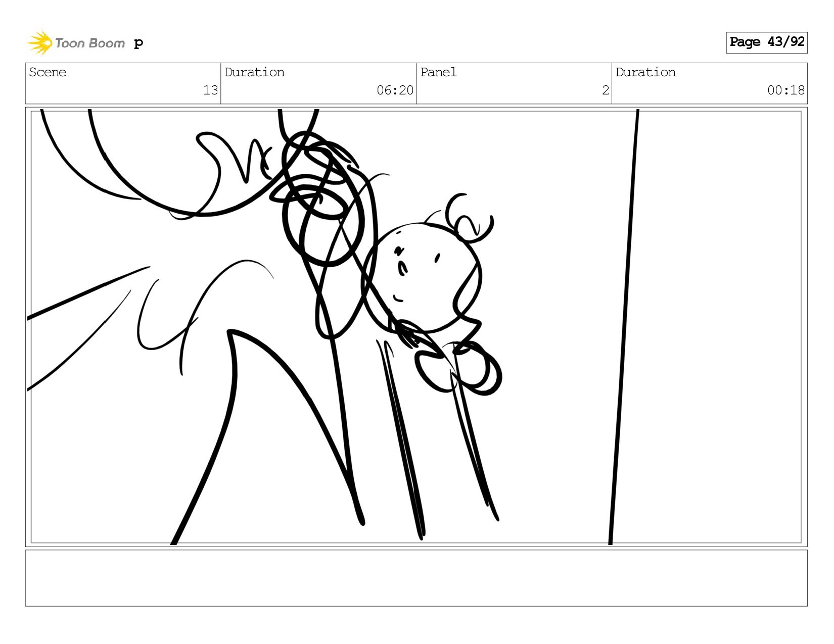Click the letter p beside the logo
The height and width of the screenshot is (644, 834).
pos(138,44)
